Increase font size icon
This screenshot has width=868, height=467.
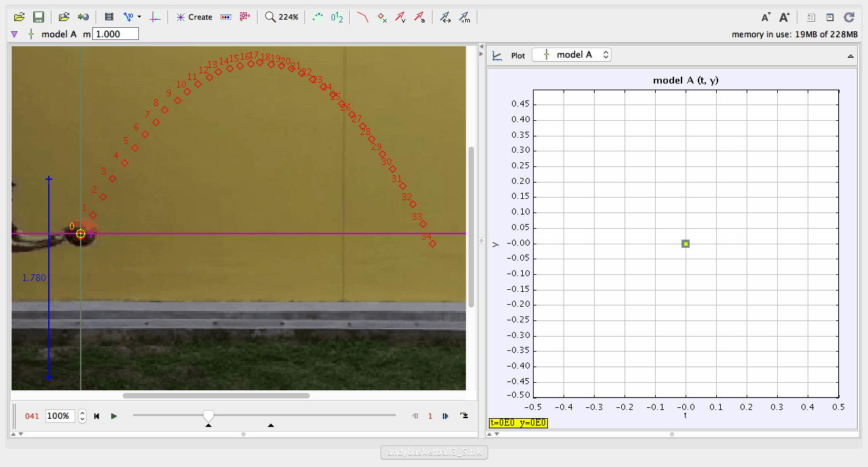point(785,18)
